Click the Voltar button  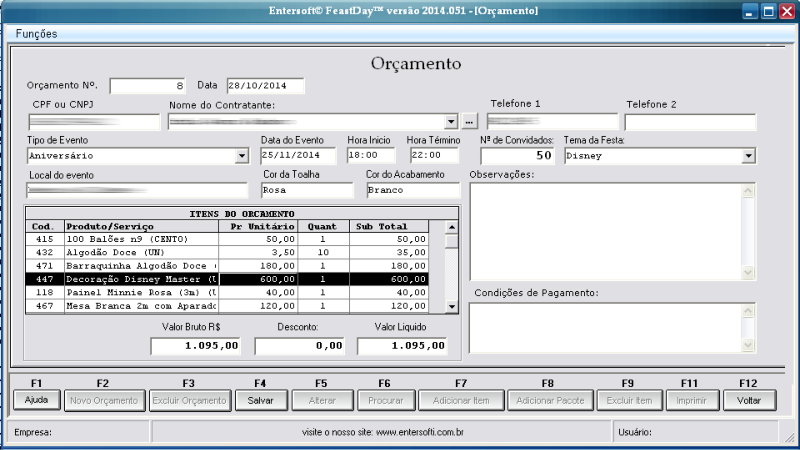(x=749, y=401)
